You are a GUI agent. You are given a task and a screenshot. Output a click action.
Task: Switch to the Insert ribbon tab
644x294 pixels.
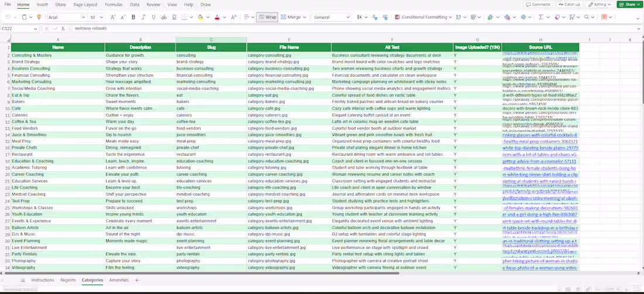(42, 5)
